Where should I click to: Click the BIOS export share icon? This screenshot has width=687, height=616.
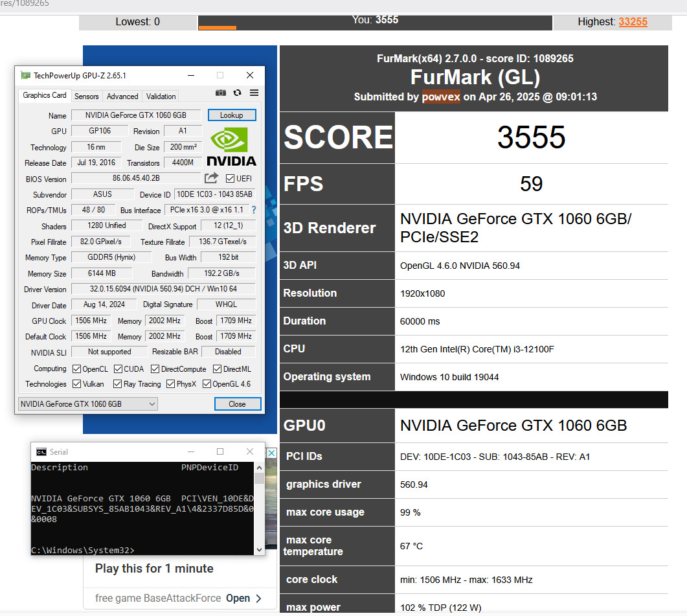coord(211,178)
